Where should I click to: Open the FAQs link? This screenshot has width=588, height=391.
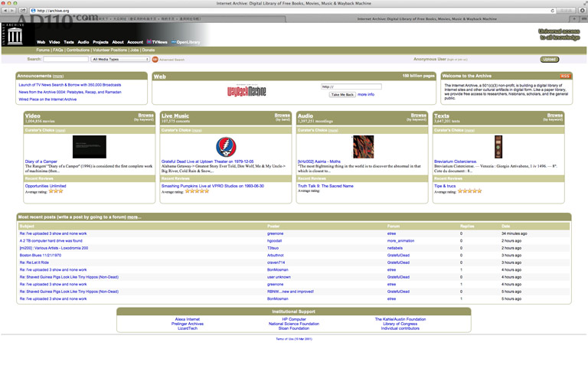click(x=58, y=51)
